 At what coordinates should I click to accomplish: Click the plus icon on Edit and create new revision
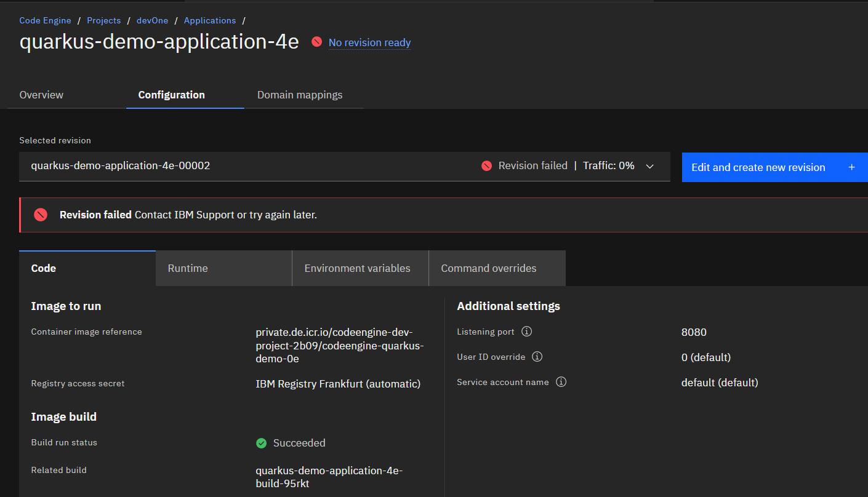[851, 167]
